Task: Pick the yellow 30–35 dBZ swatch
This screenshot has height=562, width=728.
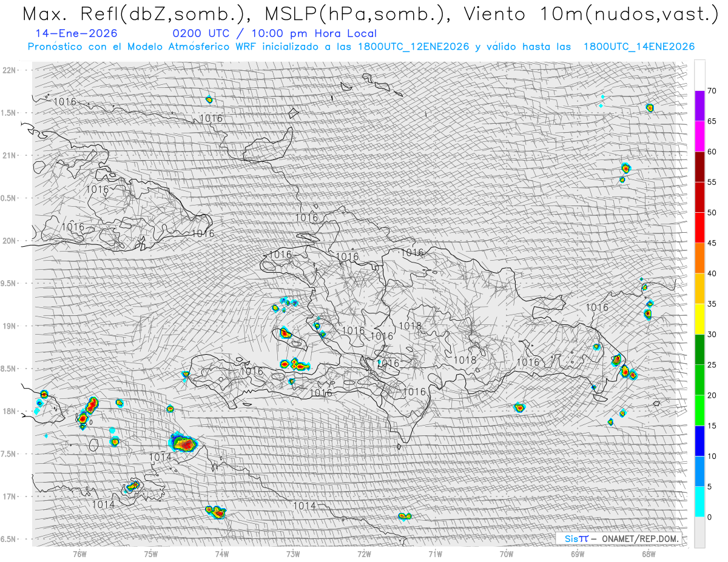Action: click(x=699, y=319)
